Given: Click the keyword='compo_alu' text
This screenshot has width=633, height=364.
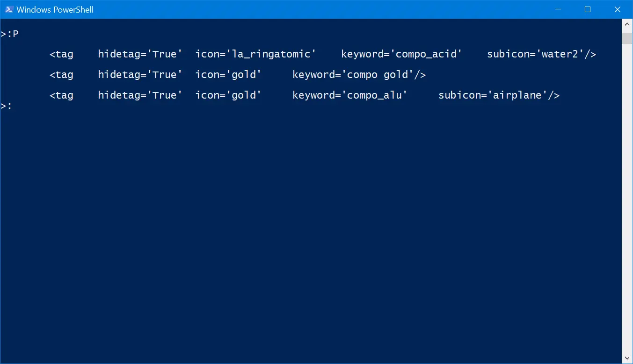Looking at the screenshot, I should (x=350, y=95).
